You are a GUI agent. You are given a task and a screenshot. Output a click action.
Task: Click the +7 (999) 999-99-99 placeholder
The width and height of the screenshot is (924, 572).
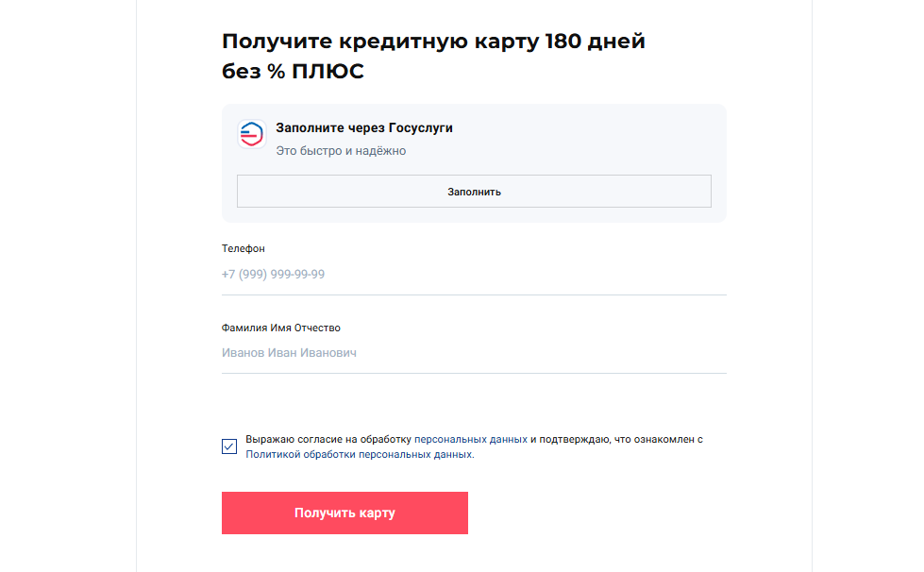(x=274, y=275)
